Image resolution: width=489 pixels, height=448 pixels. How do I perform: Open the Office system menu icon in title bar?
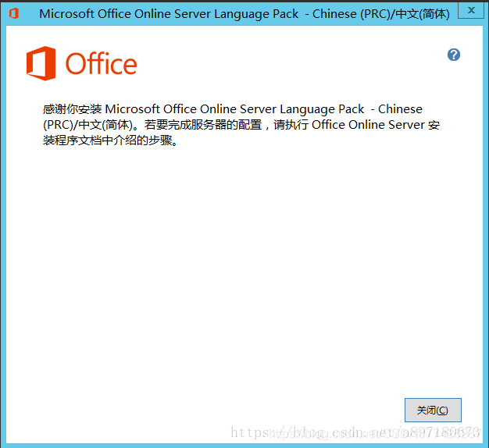pyautogui.click(x=14, y=13)
